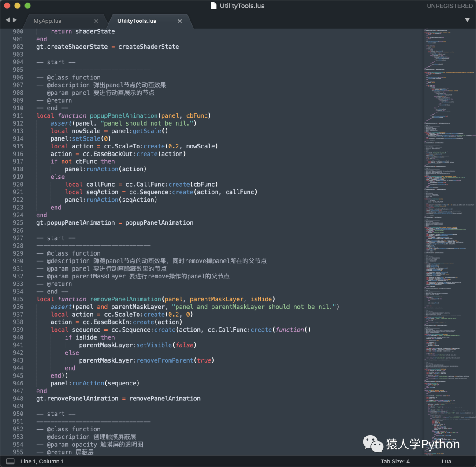Switch to the MyApp.lua tab

pos(47,21)
